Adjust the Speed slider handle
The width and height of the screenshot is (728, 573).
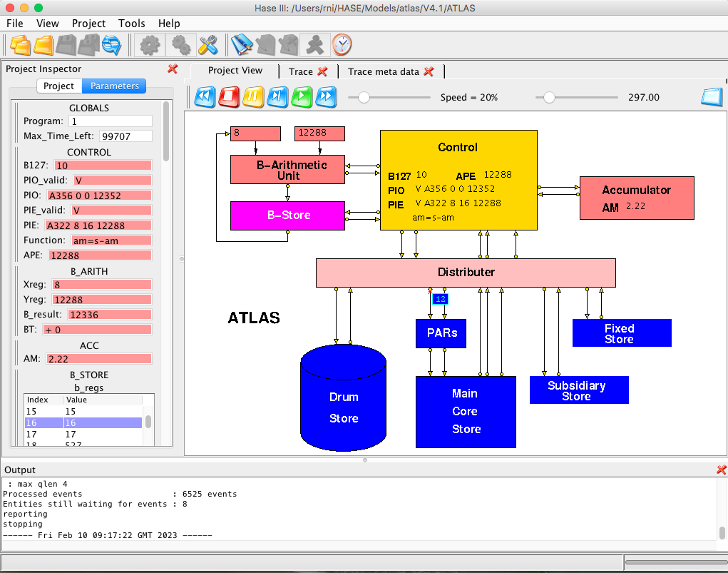[364, 97]
